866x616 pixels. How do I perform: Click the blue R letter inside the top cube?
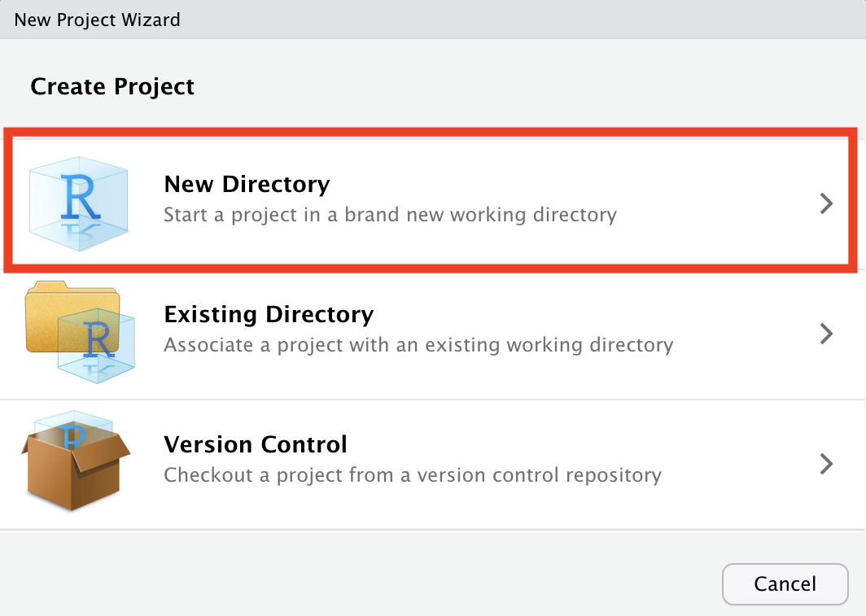pos(81,196)
